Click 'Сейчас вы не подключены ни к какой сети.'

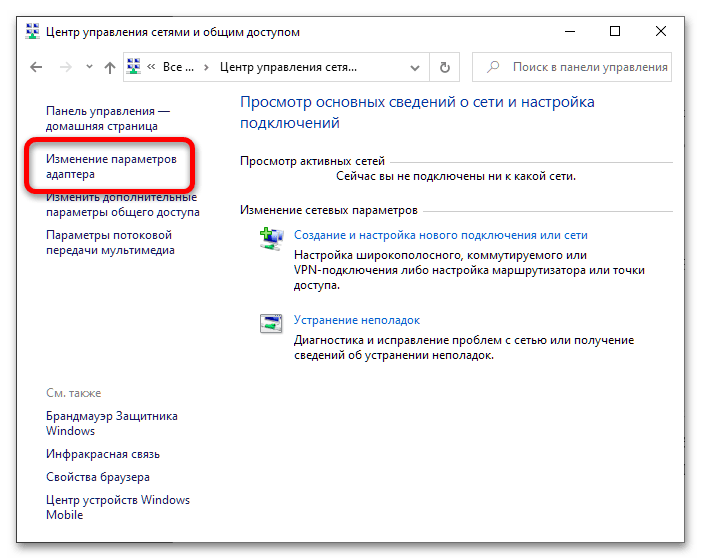click(x=456, y=176)
